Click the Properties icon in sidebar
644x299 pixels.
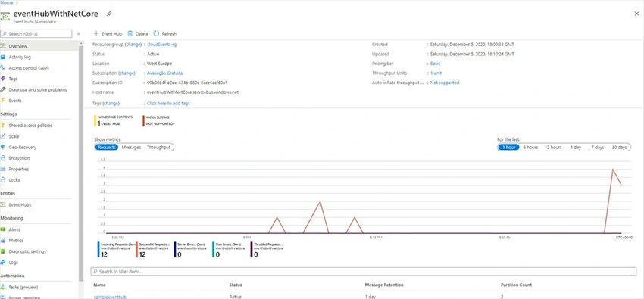coord(3,169)
